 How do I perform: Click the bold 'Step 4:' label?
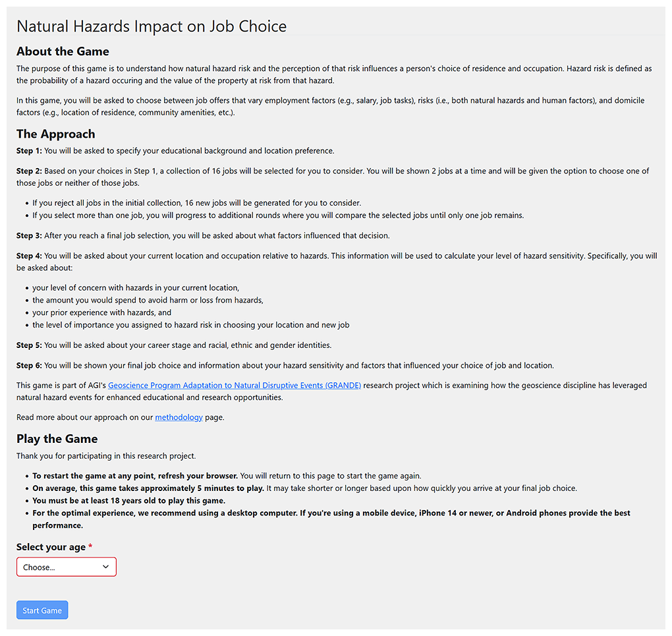(29, 255)
